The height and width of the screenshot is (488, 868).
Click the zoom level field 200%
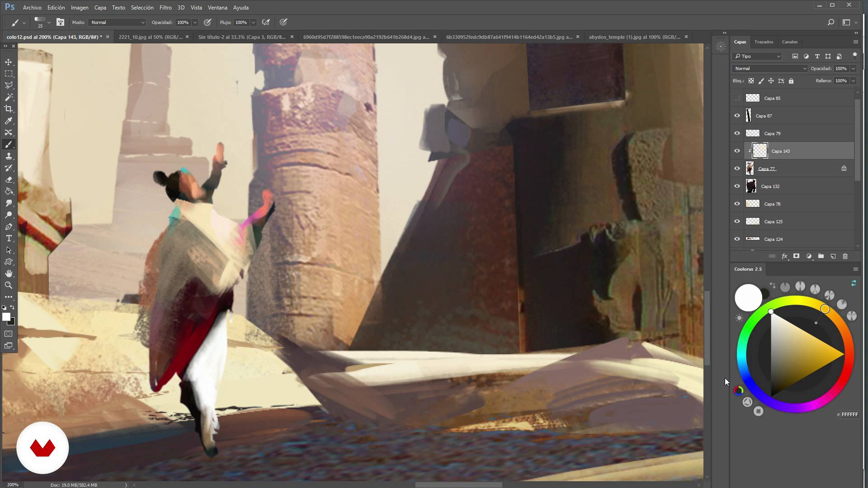point(13,485)
